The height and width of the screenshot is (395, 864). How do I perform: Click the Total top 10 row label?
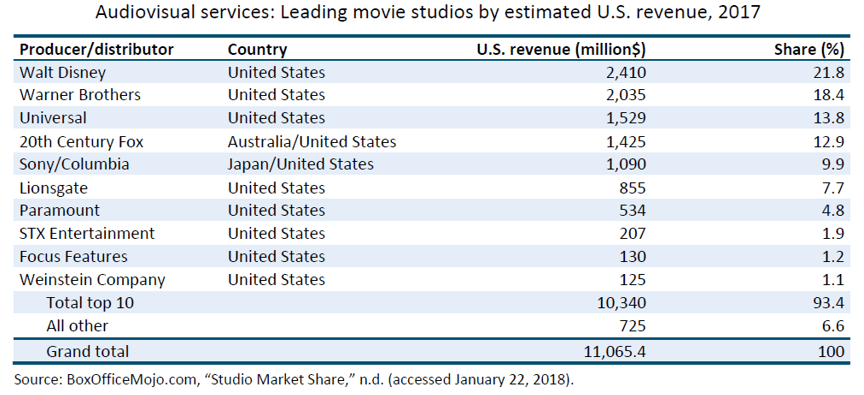pyautogui.click(x=90, y=302)
